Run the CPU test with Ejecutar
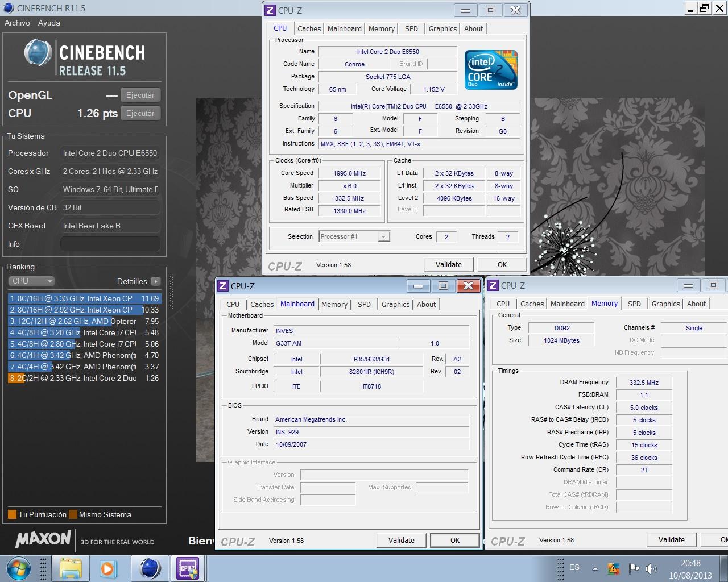Image resolution: width=728 pixels, height=582 pixels. click(140, 113)
